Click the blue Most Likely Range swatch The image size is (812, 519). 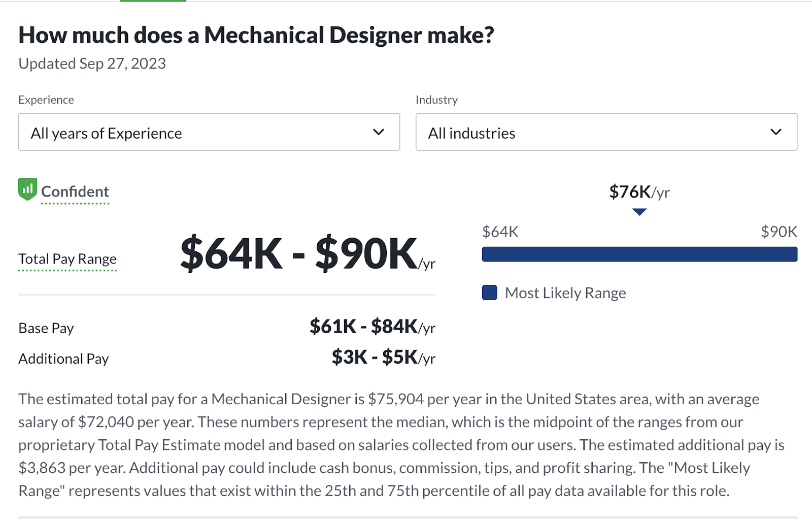489,293
